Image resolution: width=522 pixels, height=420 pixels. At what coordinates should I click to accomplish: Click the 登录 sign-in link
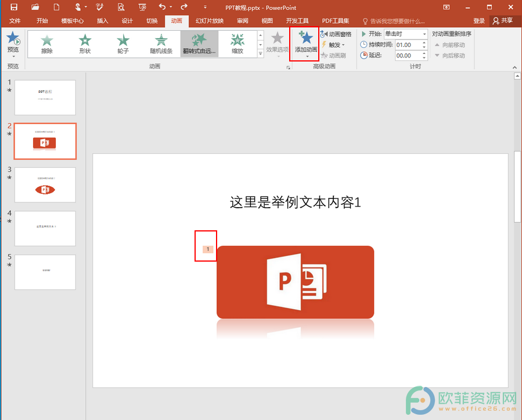coord(479,21)
